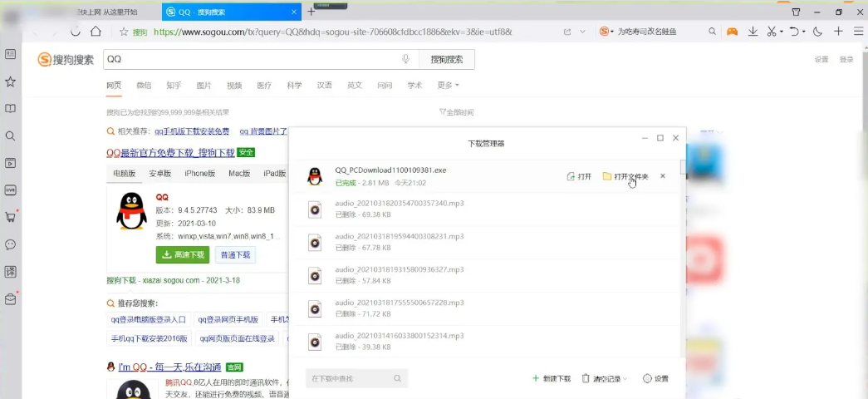Click the green 高速下载 button
This screenshot has width=868, height=399.
[182, 254]
